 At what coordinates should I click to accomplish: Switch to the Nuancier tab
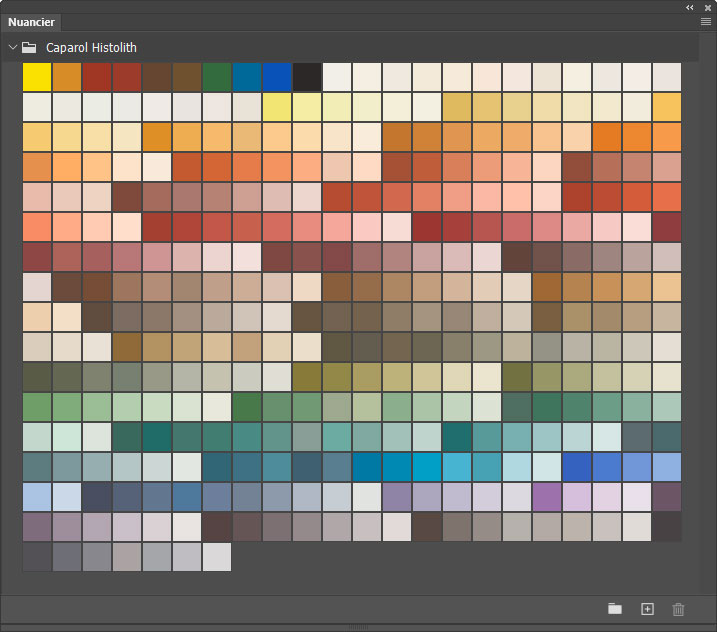coord(33,22)
